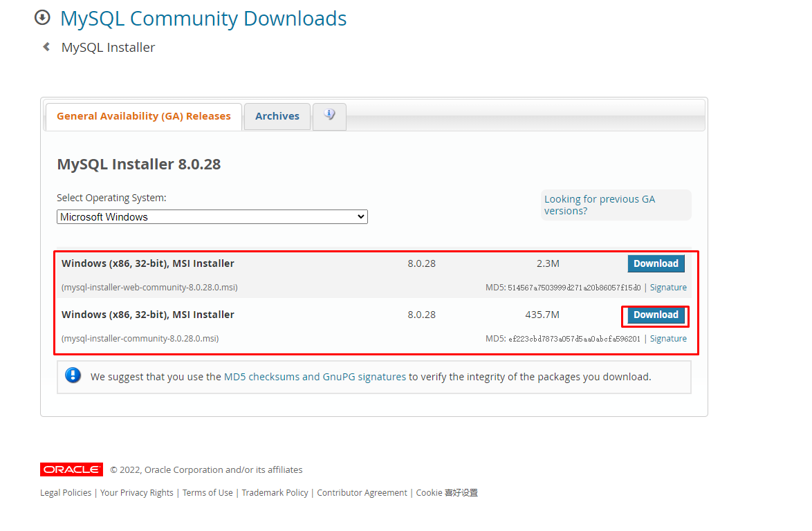Screen dimensions: 812x531
Task: Download the 435.7M full community installer
Action: click(x=656, y=315)
